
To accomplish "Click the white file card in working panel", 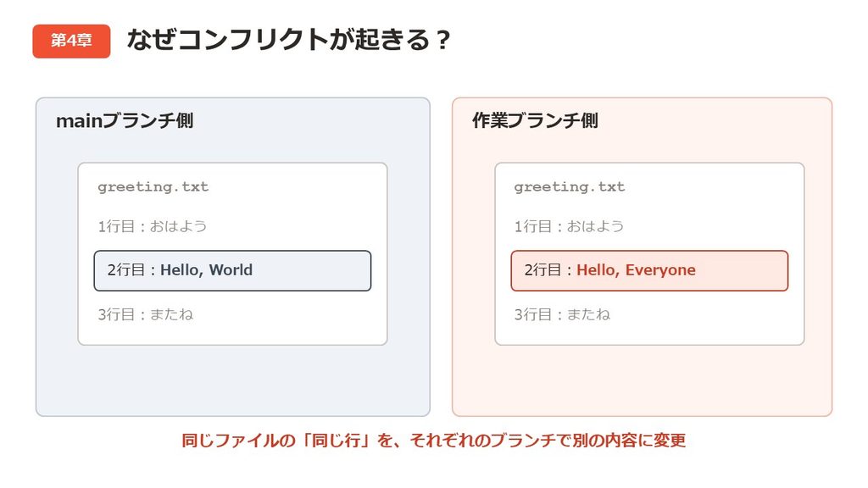I will [649, 254].
